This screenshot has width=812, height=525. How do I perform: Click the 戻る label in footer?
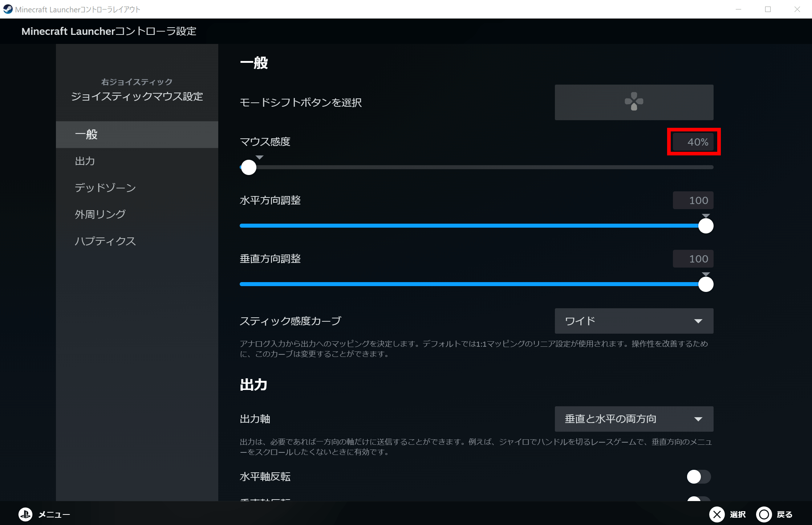coord(784,514)
